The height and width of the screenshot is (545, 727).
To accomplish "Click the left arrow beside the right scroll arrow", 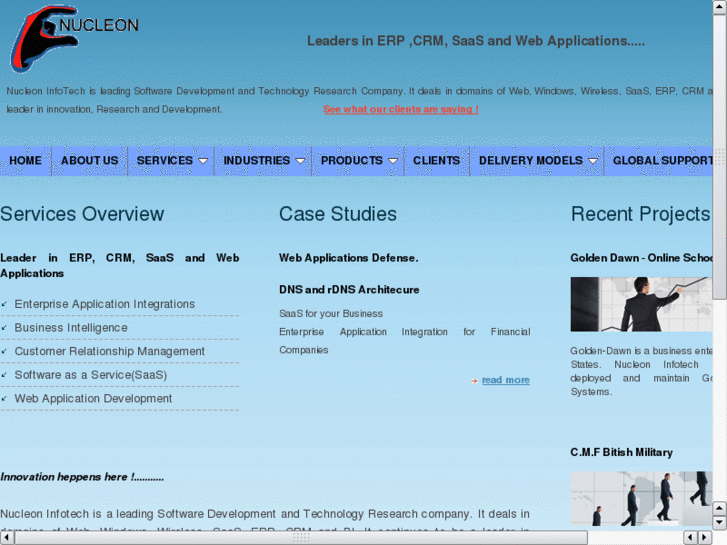I will pyautogui.click(x=691, y=538).
